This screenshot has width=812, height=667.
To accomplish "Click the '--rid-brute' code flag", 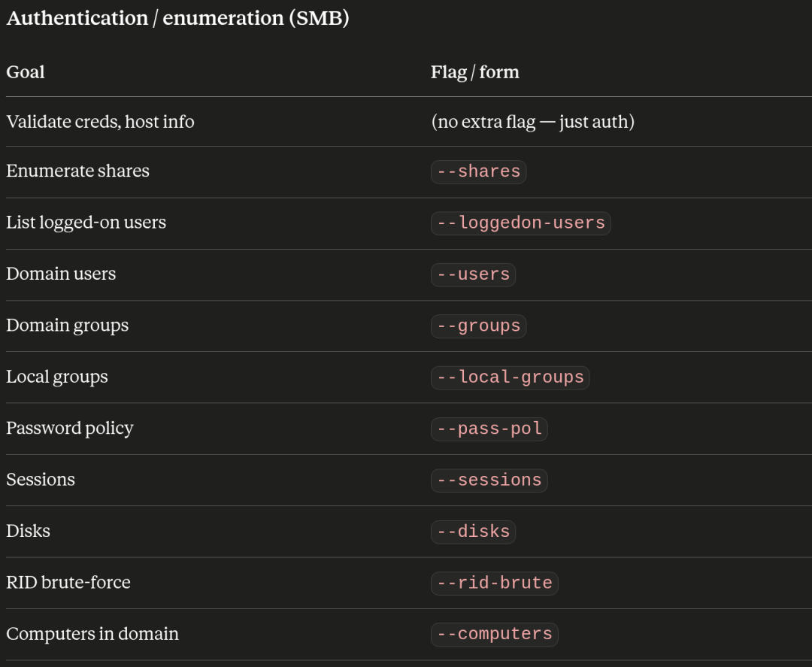I will (x=495, y=584).
